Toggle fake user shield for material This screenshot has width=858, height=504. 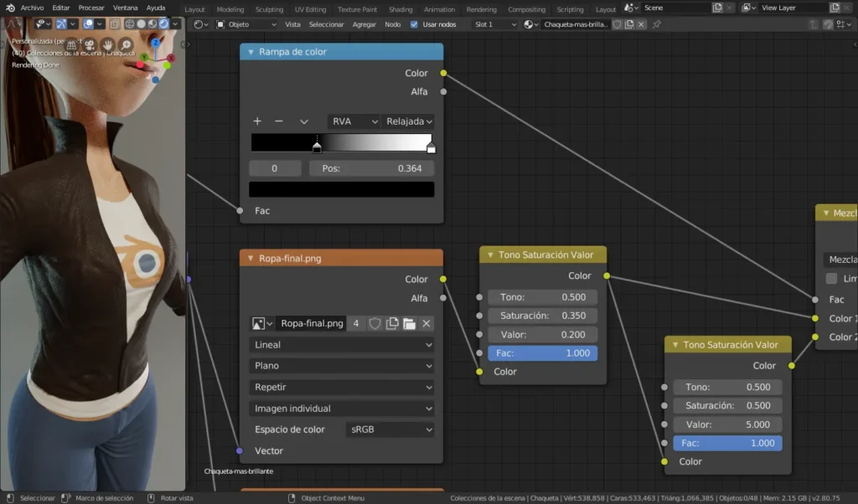click(618, 24)
